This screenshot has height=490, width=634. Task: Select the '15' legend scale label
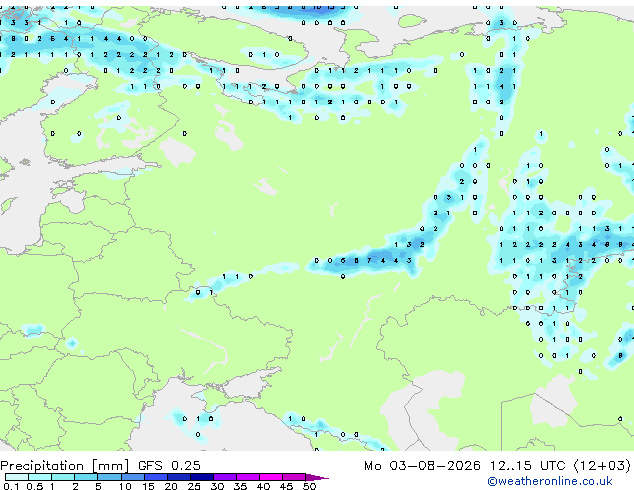(x=148, y=486)
